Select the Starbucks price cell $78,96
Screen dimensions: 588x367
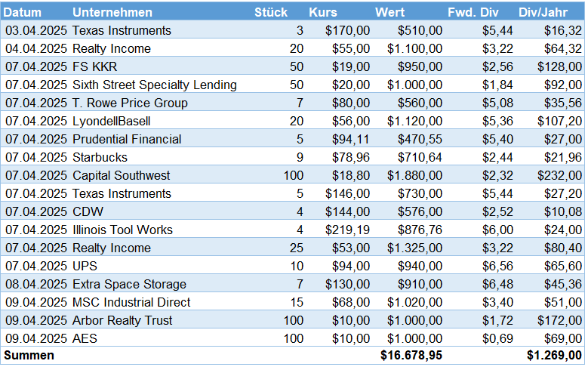[x=351, y=157]
